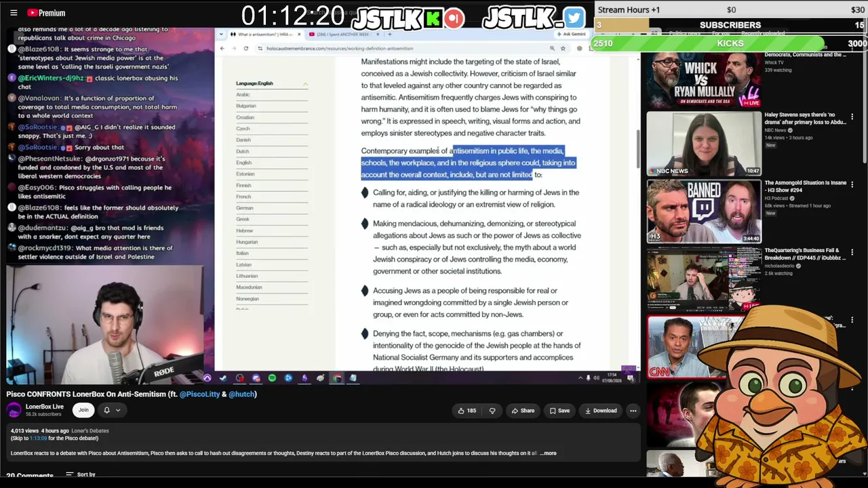Open a new browser tab with plus icon

pyautogui.click(x=389, y=34)
